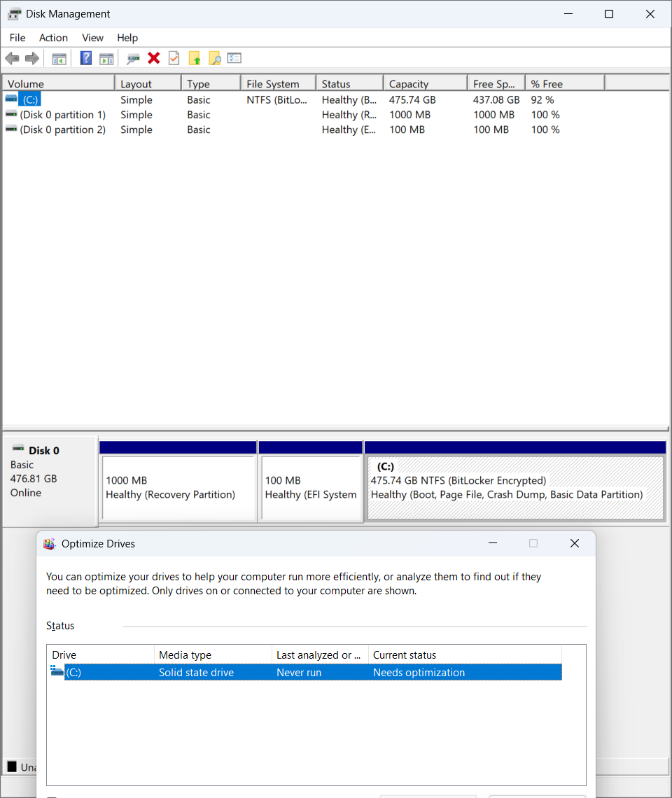The height and width of the screenshot is (798, 672).
Task: Click the Healthy (E... status cell
Action: [349, 129]
